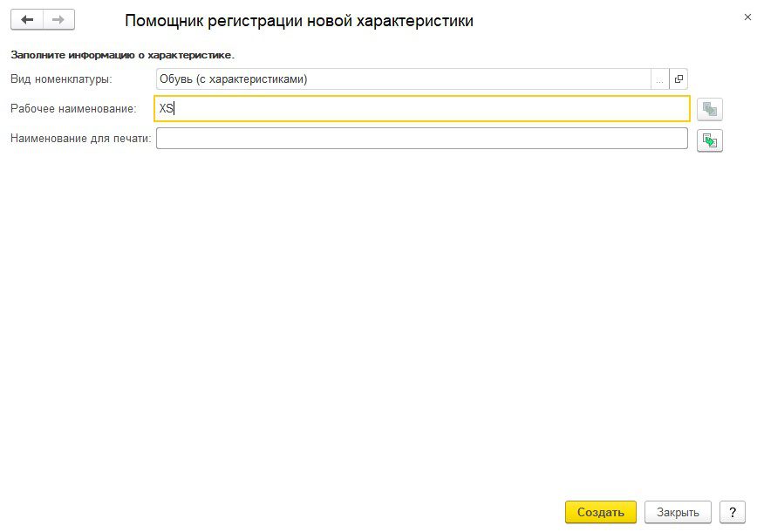Click the green fill icon beside Наименование для печати
Viewport: 757px width, 532px height.
coord(709,140)
